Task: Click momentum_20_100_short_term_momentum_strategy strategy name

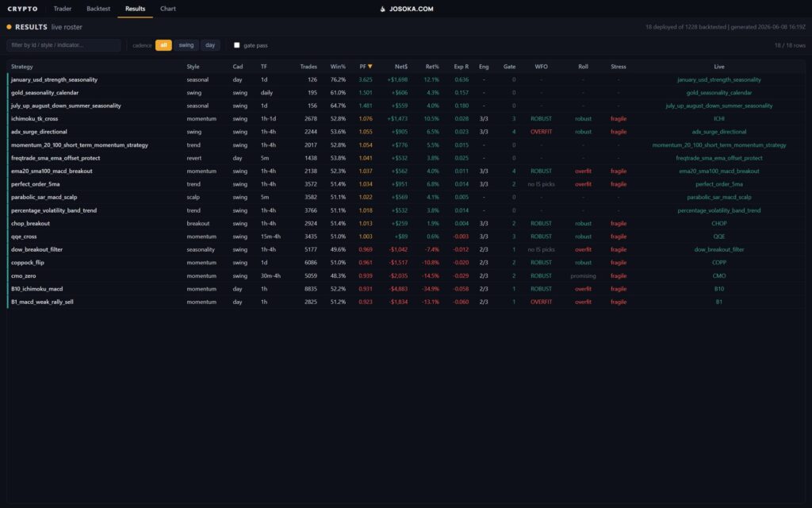Action: pyautogui.click(x=79, y=145)
